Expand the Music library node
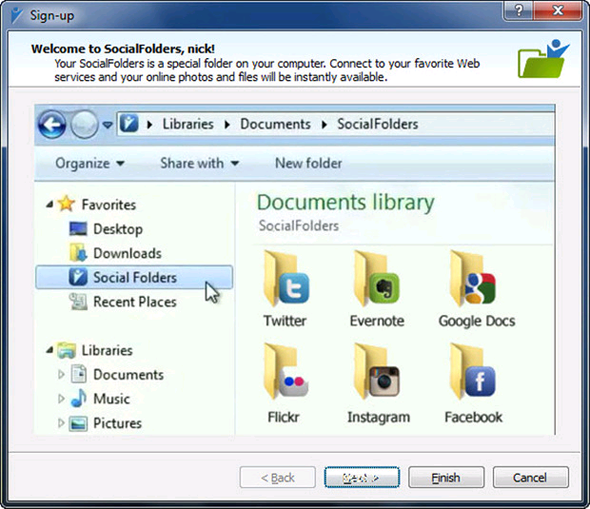Image resolution: width=590 pixels, height=509 pixels. click(61, 398)
